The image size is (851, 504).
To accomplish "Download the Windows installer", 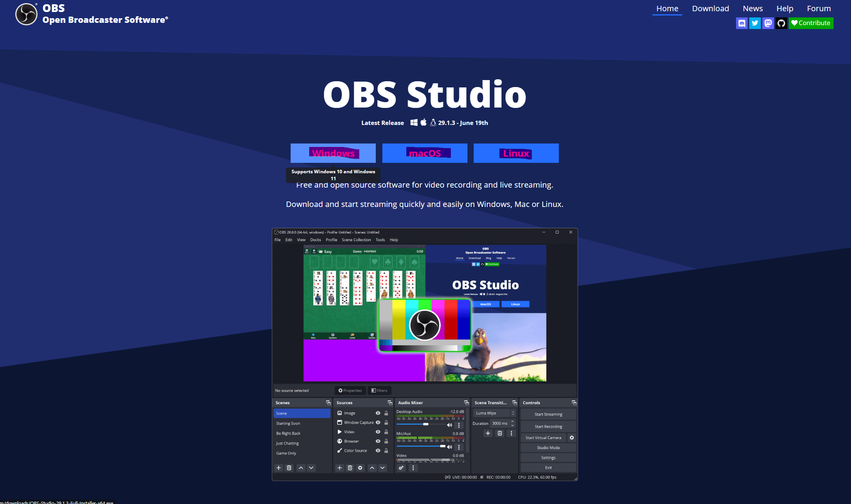I will pos(333,153).
